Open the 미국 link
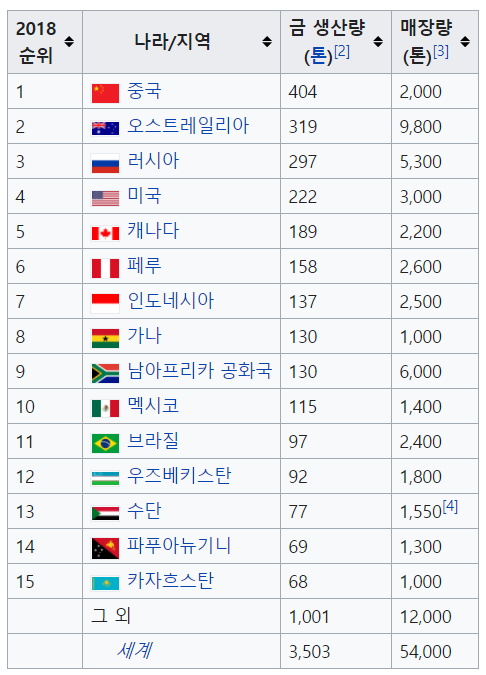The height and width of the screenshot is (675, 486). coord(144,196)
